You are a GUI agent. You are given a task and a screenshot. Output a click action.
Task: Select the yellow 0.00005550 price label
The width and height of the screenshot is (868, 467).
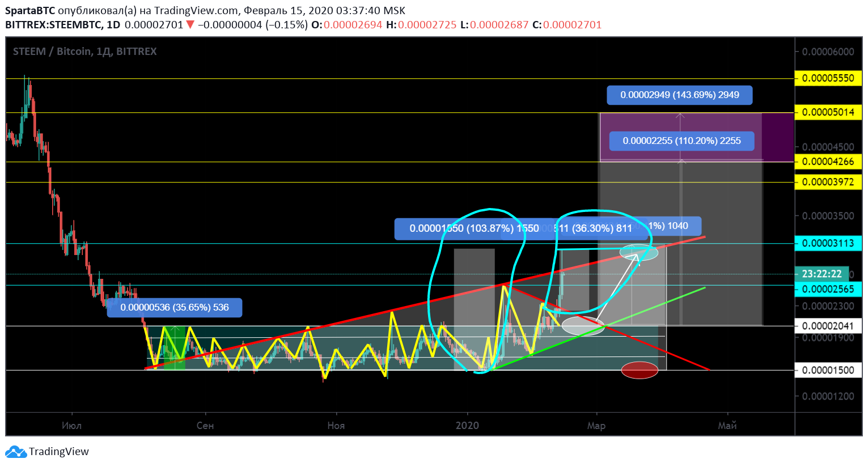[828, 78]
